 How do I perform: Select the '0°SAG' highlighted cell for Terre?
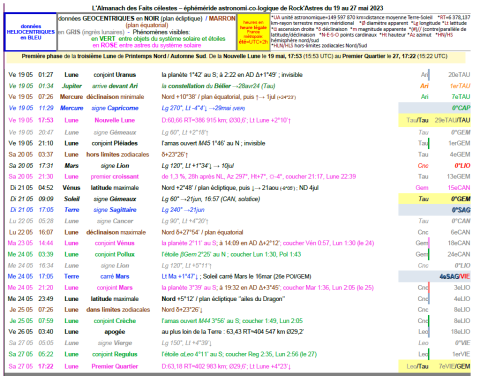(x=461, y=210)
